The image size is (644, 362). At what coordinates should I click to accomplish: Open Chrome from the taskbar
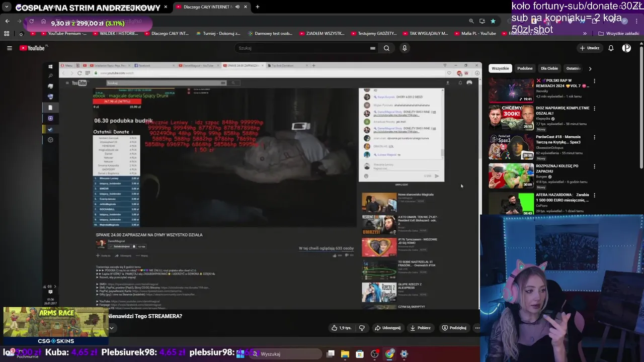[x=389, y=354]
